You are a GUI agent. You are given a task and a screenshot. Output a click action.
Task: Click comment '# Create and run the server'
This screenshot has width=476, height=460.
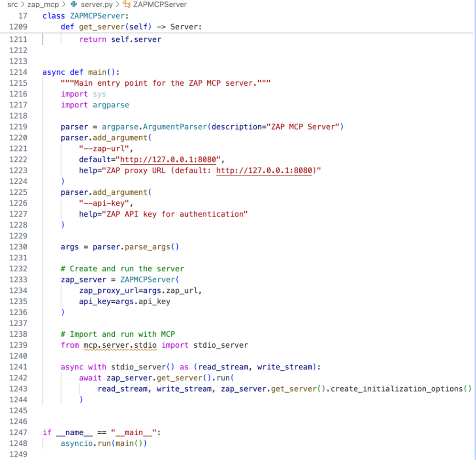[x=122, y=269]
